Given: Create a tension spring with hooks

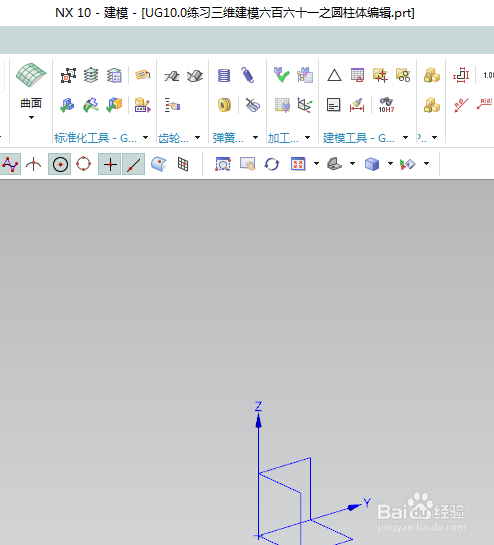Looking at the screenshot, I should click(x=248, y=75).
